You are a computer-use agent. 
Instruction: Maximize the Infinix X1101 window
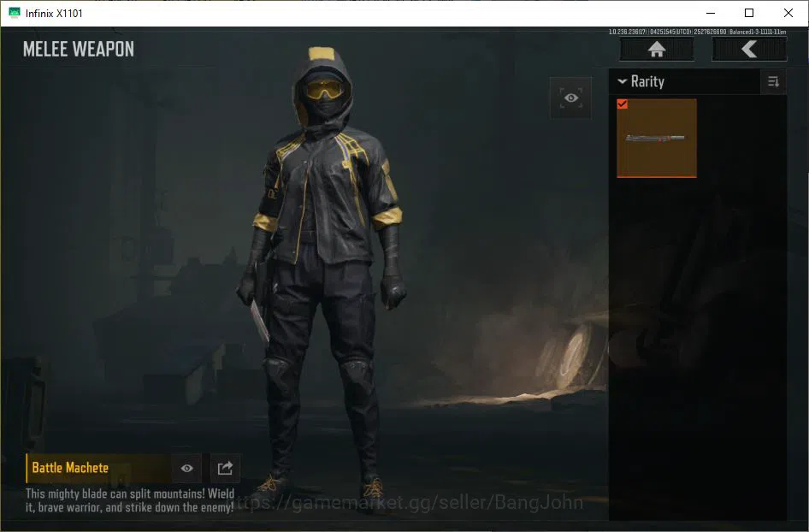(x=749, y=13)
